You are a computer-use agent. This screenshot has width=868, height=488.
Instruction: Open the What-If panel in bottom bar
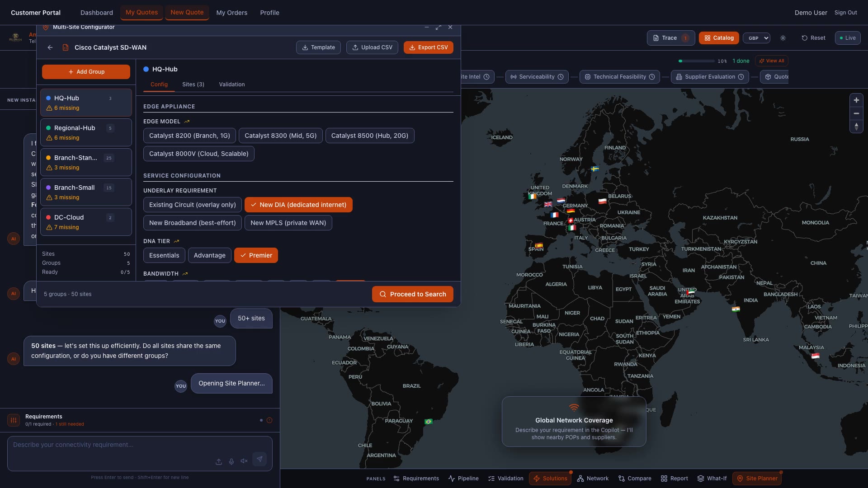point(712,479)
